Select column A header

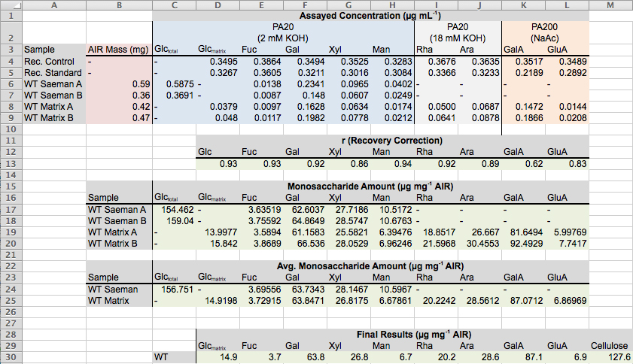click(54, 5)
